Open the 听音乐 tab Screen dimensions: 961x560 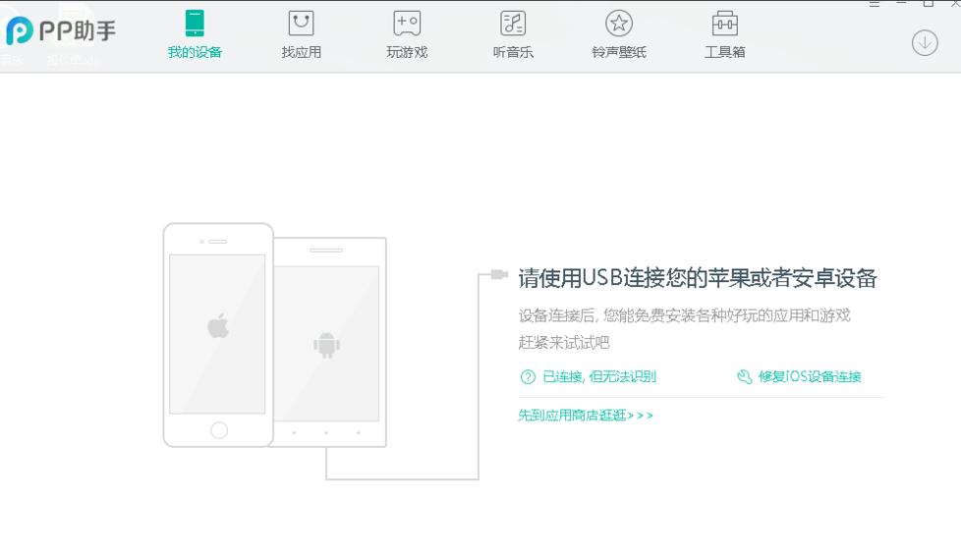point(513,35)
